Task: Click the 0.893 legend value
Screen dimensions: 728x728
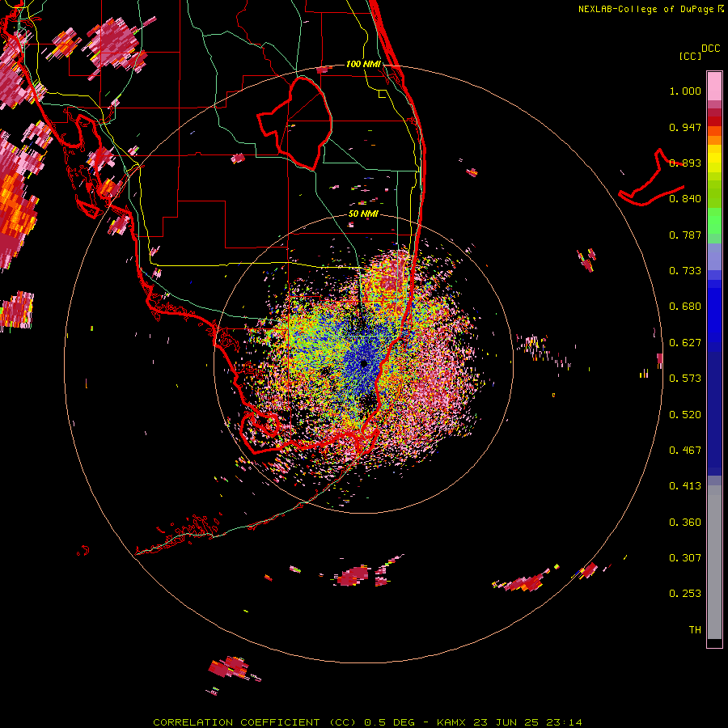Action: [x=685, y=163]
